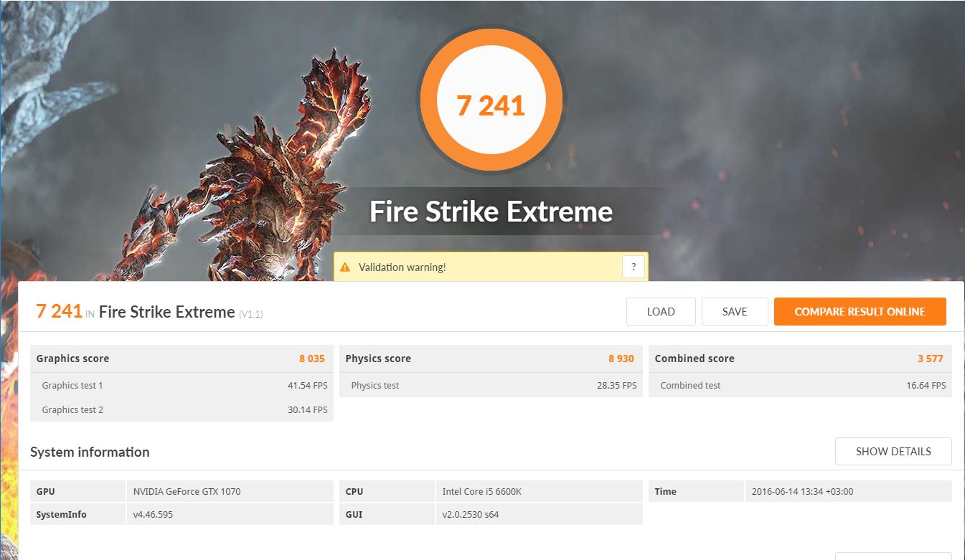The height and width of the screenshot is (560, 965).
Task: Select the Physics test row
Action: pos(491,385)
